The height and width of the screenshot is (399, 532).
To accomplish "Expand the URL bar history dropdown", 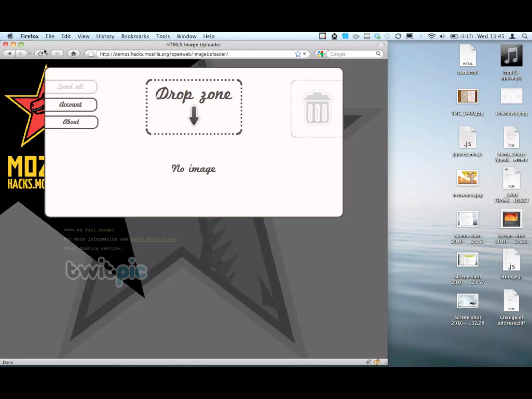I will click(304, 54).
